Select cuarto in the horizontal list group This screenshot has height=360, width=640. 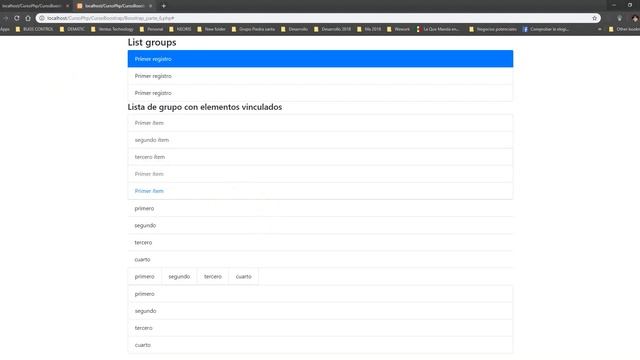(x=244, y=276)
